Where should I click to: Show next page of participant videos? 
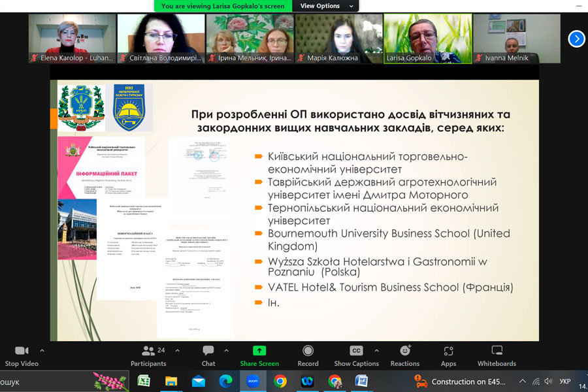[x=576, y=39]
